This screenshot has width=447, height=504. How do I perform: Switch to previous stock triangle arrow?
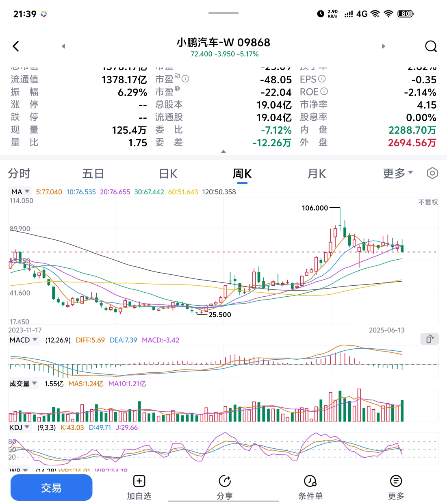(63, 46)
